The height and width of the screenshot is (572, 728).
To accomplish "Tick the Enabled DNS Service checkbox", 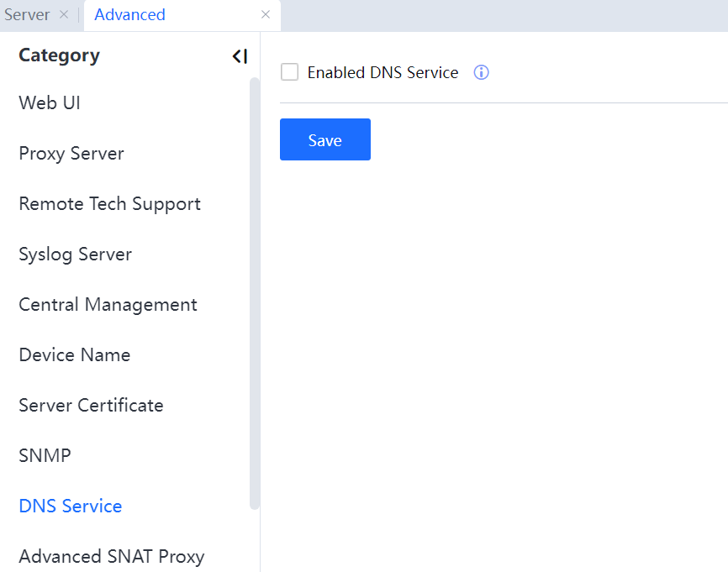I will click(290, 72).
